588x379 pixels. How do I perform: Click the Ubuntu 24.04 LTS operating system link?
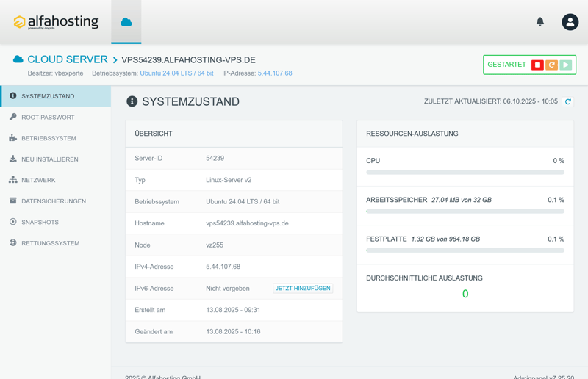point(176,73)
